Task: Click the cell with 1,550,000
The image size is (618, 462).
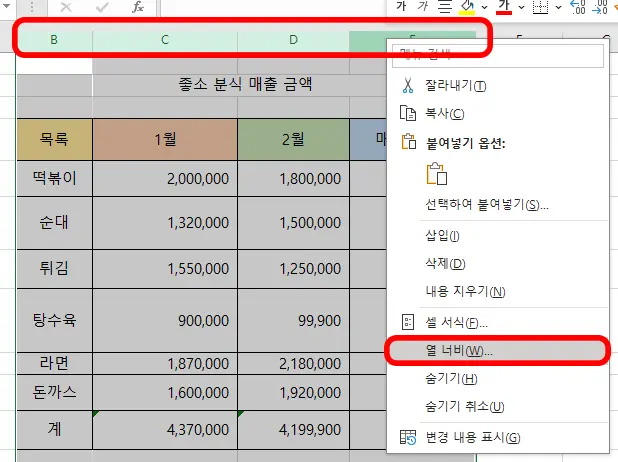Action: (x=165, y=268)
